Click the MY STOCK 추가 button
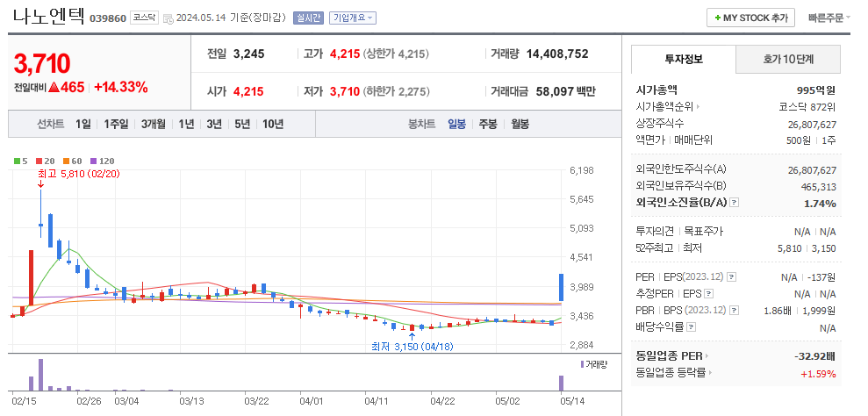This screenshot has height=416, width=868. (x=750, y=18)
